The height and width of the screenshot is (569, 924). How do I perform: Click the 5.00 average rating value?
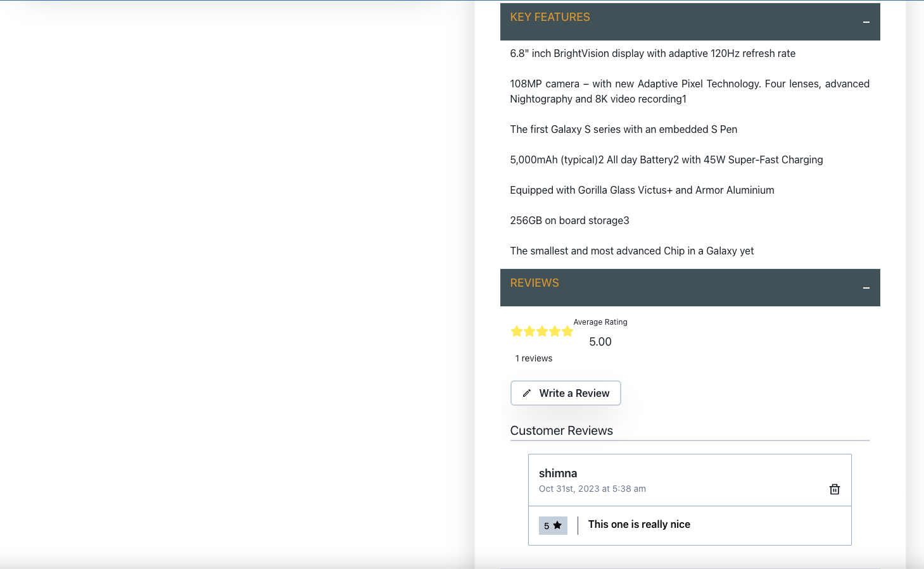pyautogui.click(x=600, y=341)
